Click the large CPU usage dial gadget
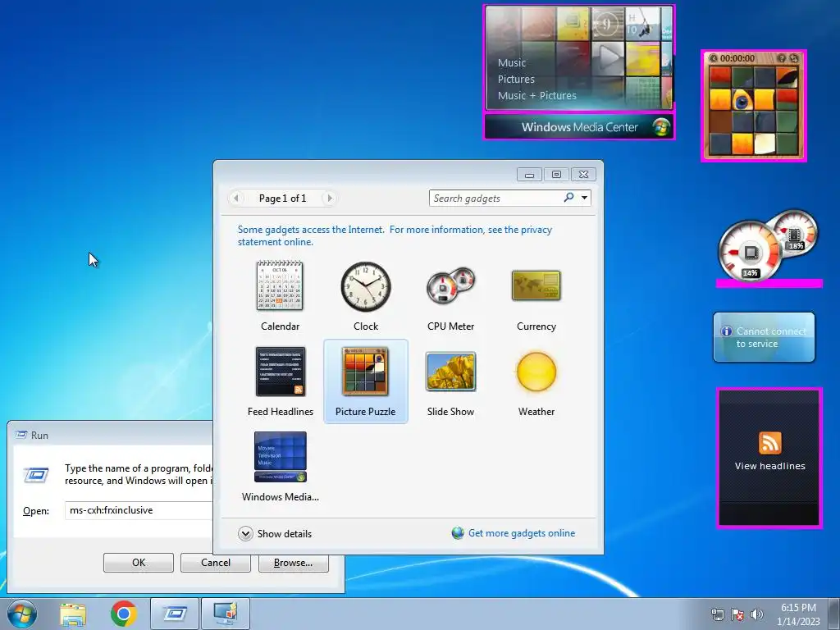 (x=748, y=252)
